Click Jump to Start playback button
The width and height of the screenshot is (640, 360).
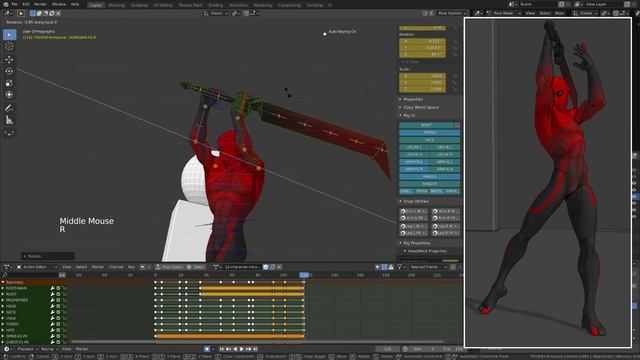[222, 349]
